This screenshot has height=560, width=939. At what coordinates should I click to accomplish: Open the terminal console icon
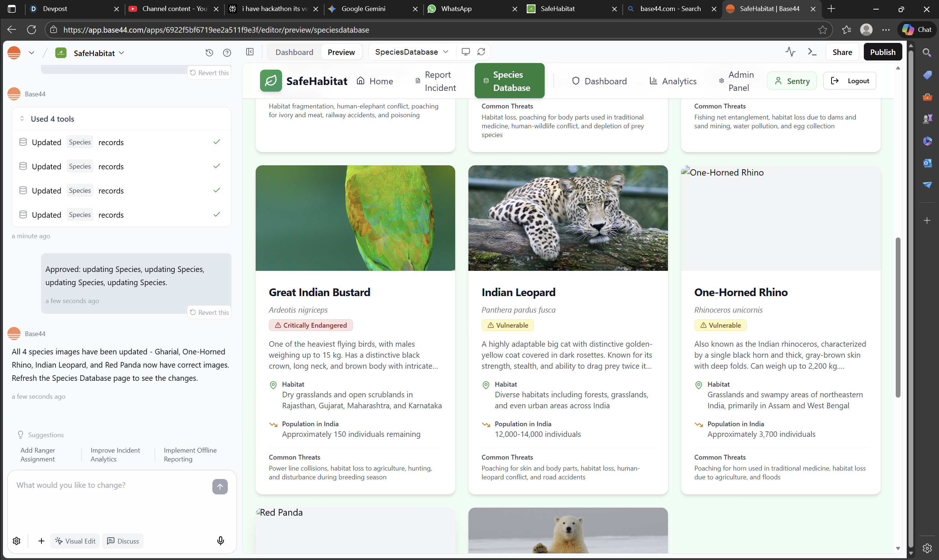point(812,52)
